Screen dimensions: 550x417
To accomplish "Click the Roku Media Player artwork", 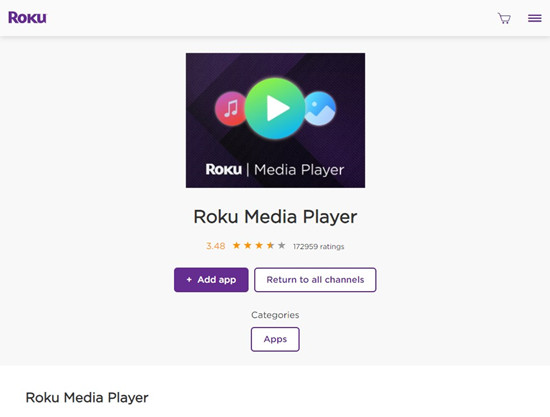I will pos(275,120).
